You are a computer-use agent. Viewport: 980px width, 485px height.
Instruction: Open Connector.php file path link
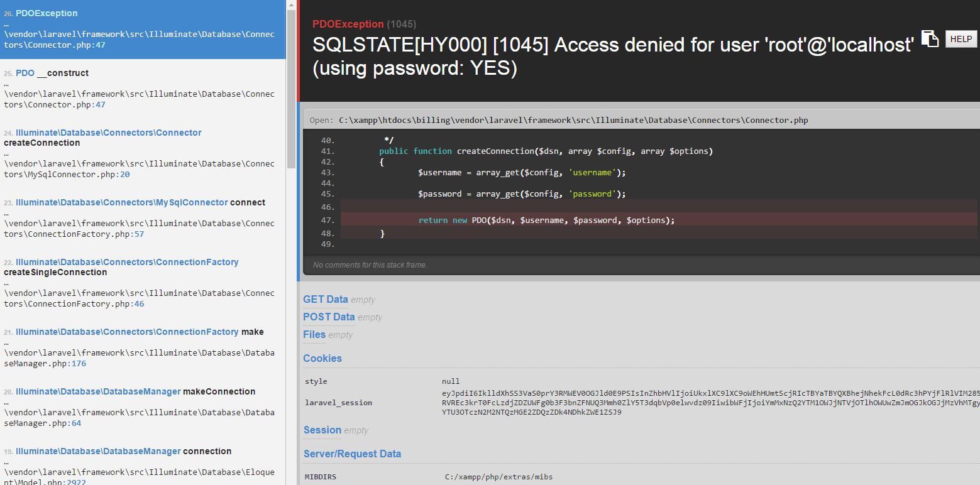pos(573,120)
